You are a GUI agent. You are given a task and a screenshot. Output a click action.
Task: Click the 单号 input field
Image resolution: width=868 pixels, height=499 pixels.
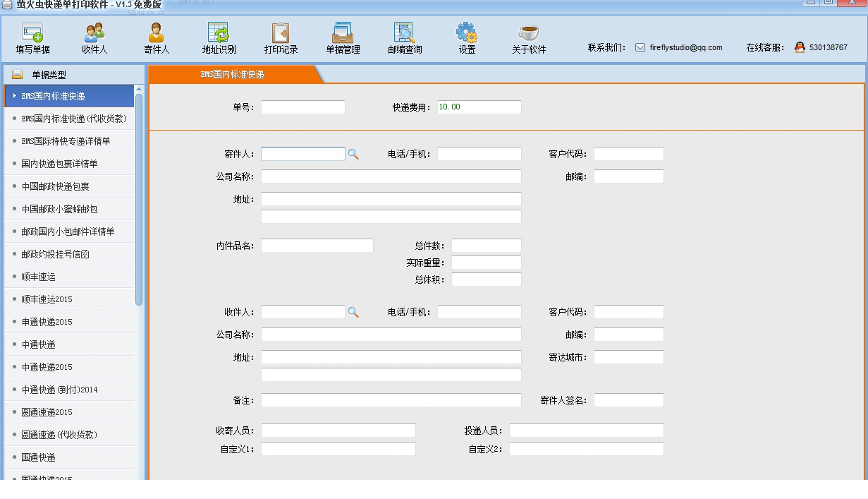tap(303, 107)
